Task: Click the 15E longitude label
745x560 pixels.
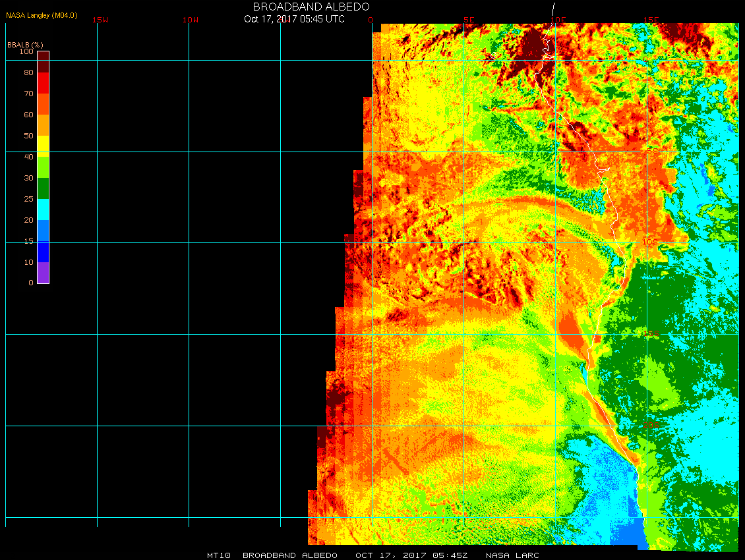Action: [651, 20]
